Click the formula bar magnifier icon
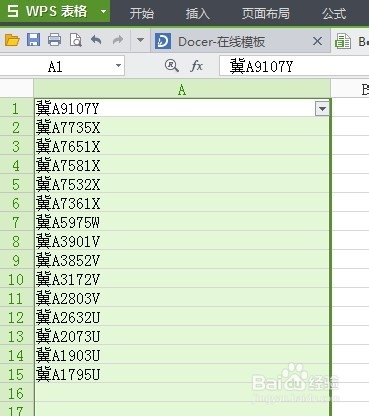The width and height of the screenshot is (369, 416). 171,66
